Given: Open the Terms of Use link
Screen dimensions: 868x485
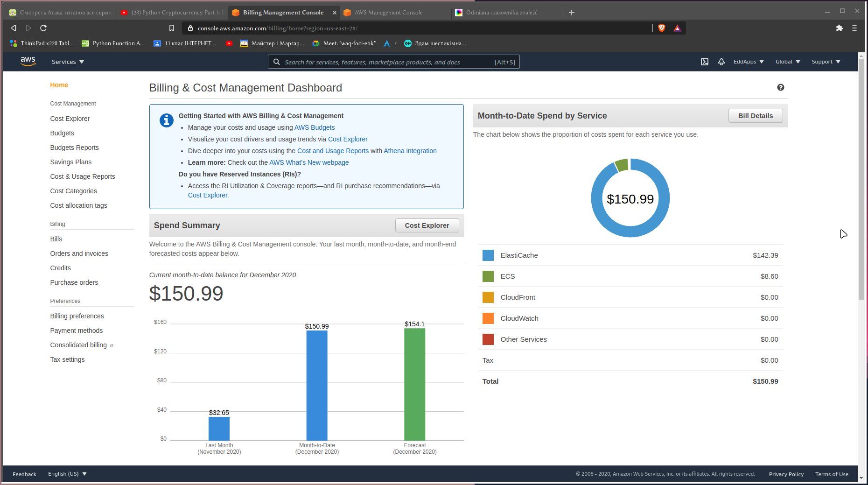Looking at the screenshot, I should pyautogui.click(x=832, y=474).
